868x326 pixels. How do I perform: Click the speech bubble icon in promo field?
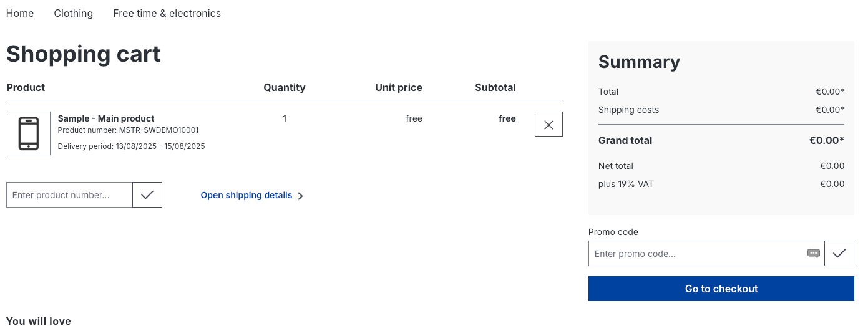click(x=814, y=254)
